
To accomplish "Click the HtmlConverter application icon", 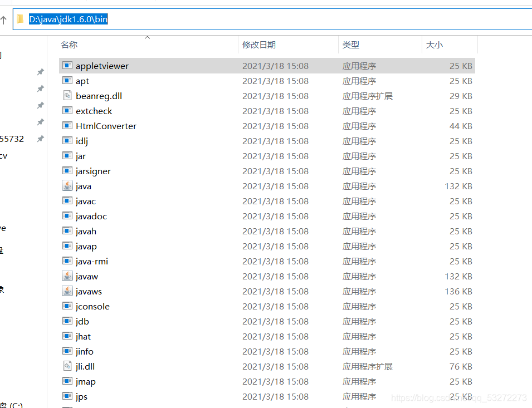I will (x=67, y=125).
